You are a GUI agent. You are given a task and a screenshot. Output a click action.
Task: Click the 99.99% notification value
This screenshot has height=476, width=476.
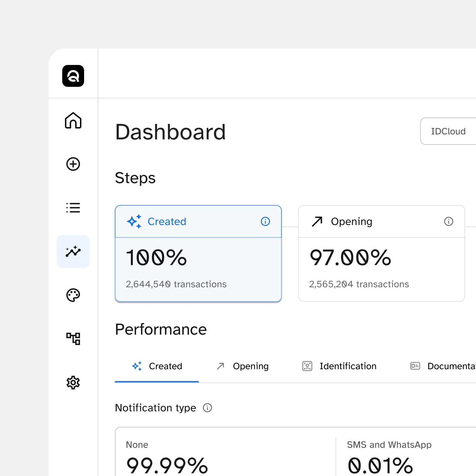point(167,466)
